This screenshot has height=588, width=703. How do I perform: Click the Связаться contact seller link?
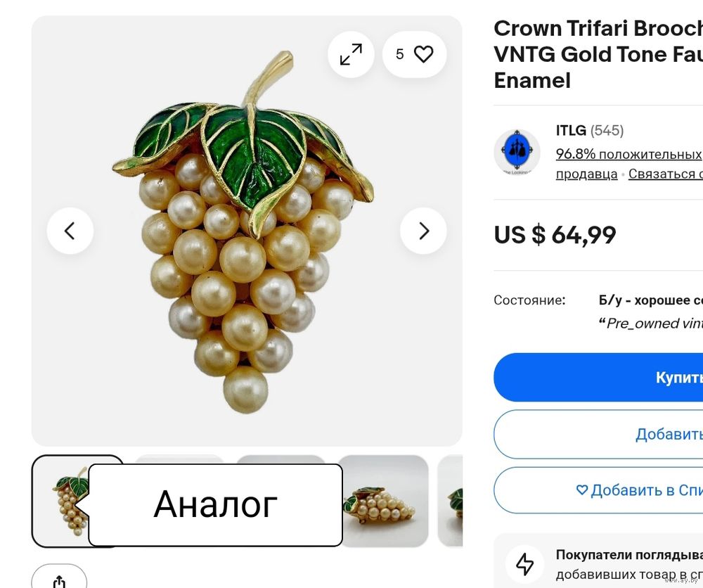coord(665,174)
